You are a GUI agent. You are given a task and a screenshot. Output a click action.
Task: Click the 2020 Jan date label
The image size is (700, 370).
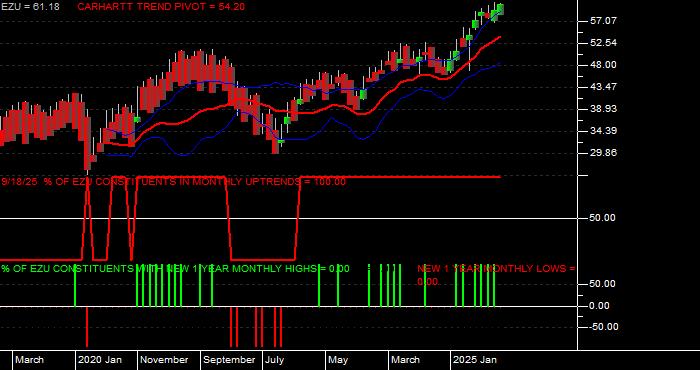pos(100,360)
